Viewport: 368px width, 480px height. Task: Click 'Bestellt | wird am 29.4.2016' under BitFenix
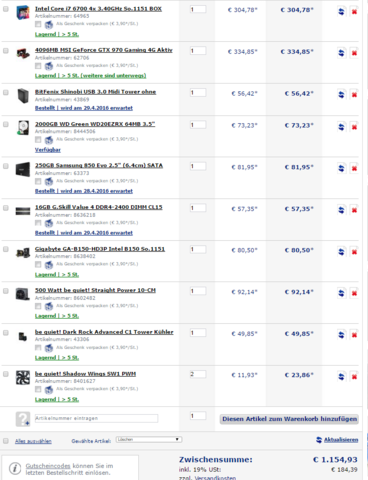84,108
